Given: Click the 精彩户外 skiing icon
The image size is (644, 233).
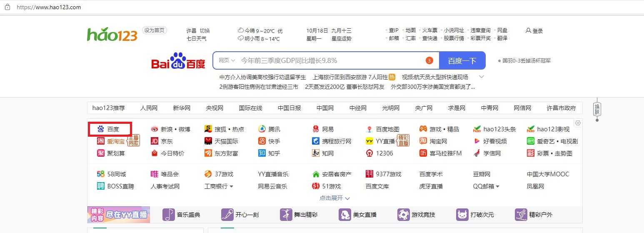Looking at the screenshot, I should [521, 215].
